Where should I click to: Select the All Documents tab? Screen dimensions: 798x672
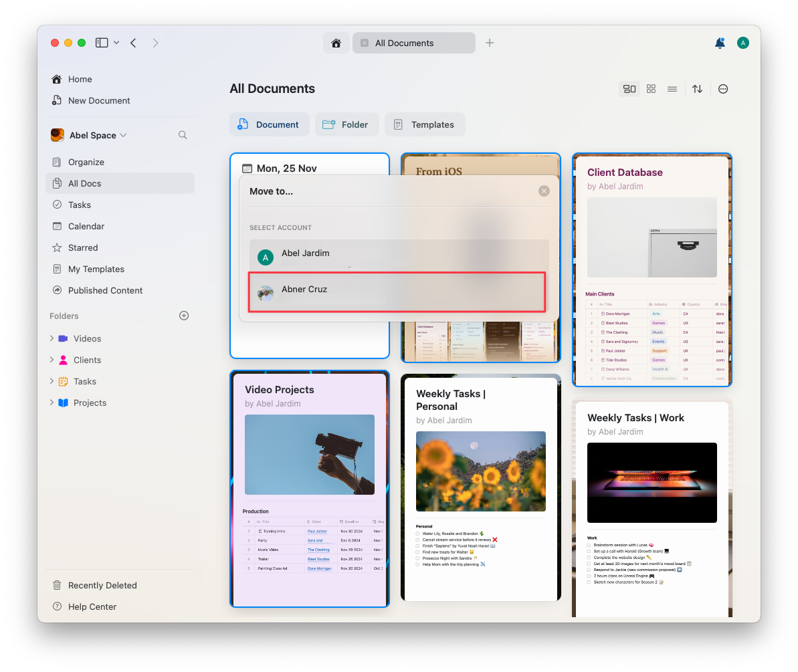pos(414,43)
